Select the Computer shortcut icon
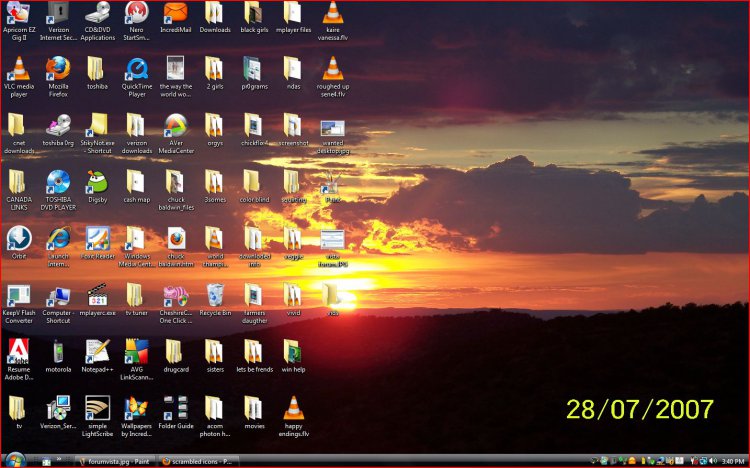The height and width of the screenshot is (468, 750). tap(58, 304)
